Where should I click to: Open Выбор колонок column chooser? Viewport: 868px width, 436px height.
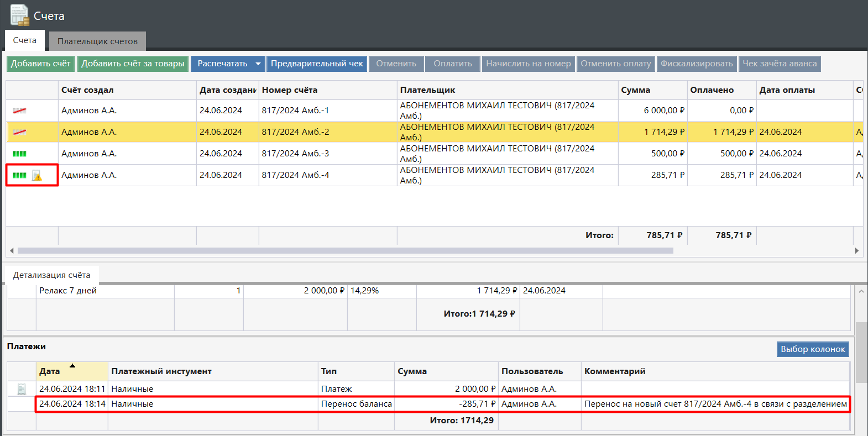(x=812, y=349)
